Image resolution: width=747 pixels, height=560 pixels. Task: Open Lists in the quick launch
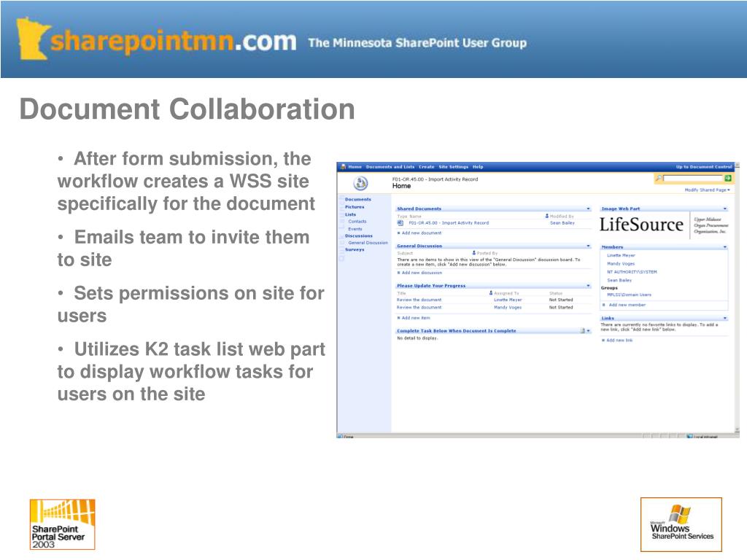tap(351, 215)
